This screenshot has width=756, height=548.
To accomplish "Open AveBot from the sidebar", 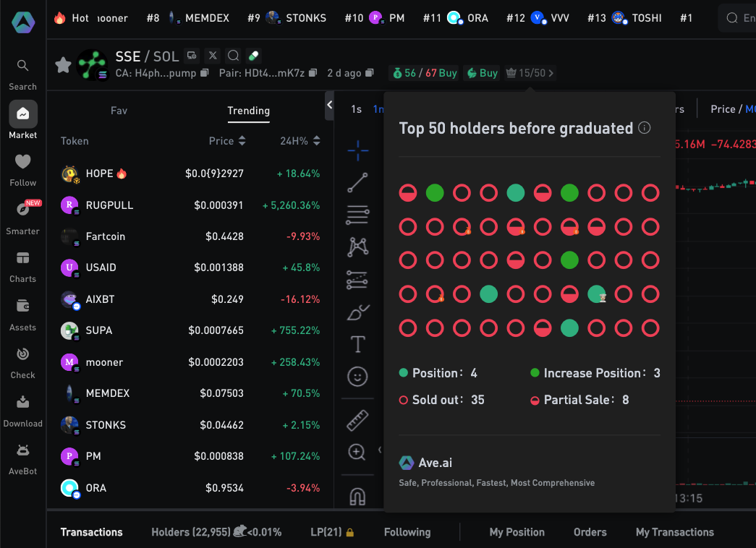I will 23,457.
